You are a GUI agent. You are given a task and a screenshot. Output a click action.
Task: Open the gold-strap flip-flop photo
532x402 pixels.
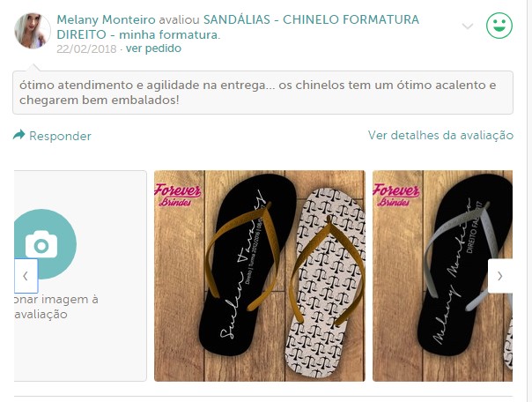260,276
